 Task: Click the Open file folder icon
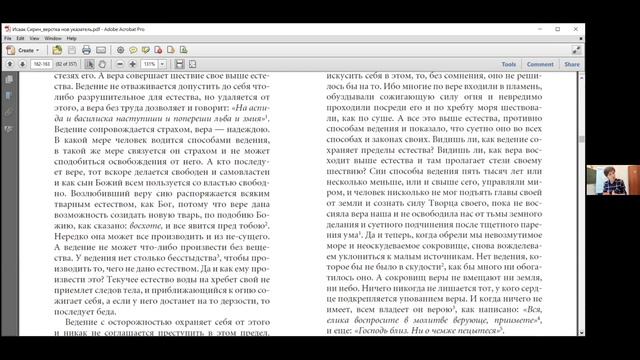tap(57, 50)
